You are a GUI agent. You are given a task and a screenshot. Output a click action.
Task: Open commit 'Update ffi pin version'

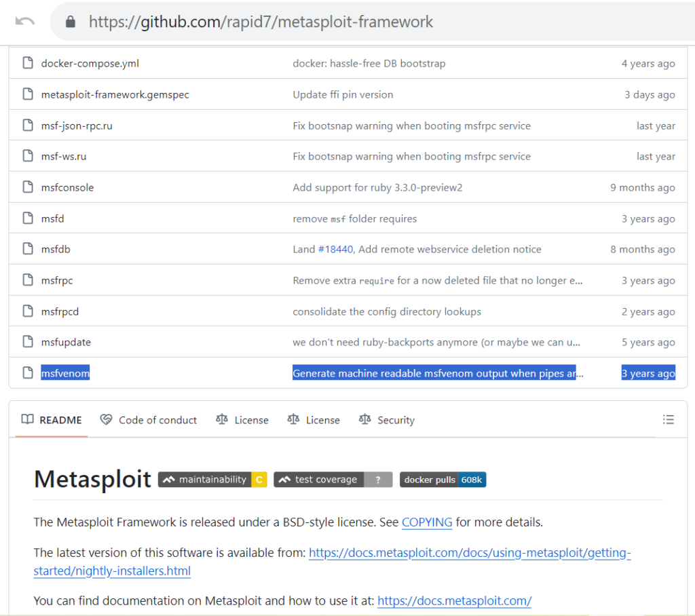tap(343, 94)
